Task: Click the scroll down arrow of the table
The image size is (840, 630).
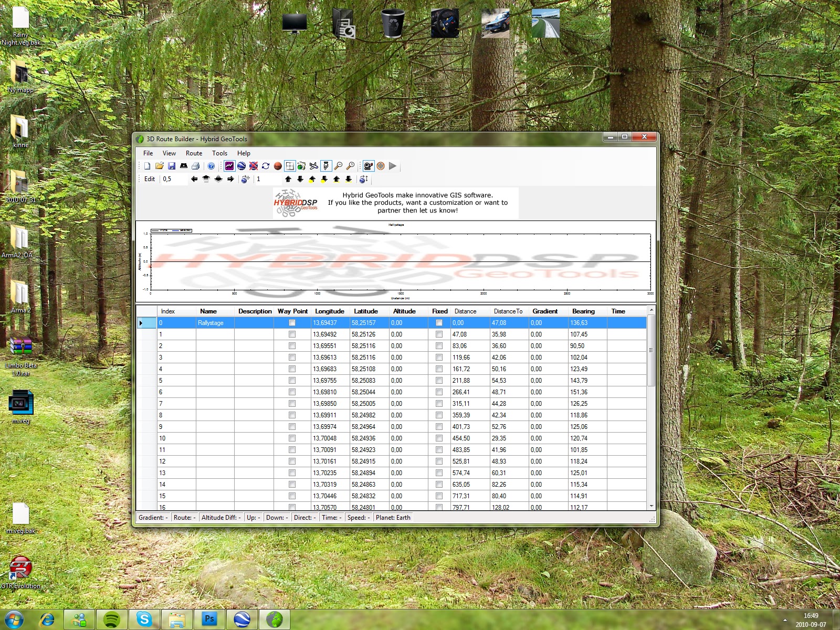Action: pyautogui.click(x=651, y=506)
